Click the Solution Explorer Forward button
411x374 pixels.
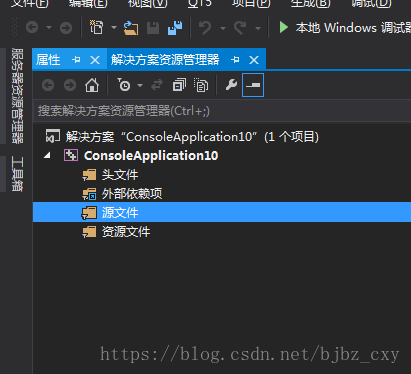pyautogui.click(x=70, y=85)
